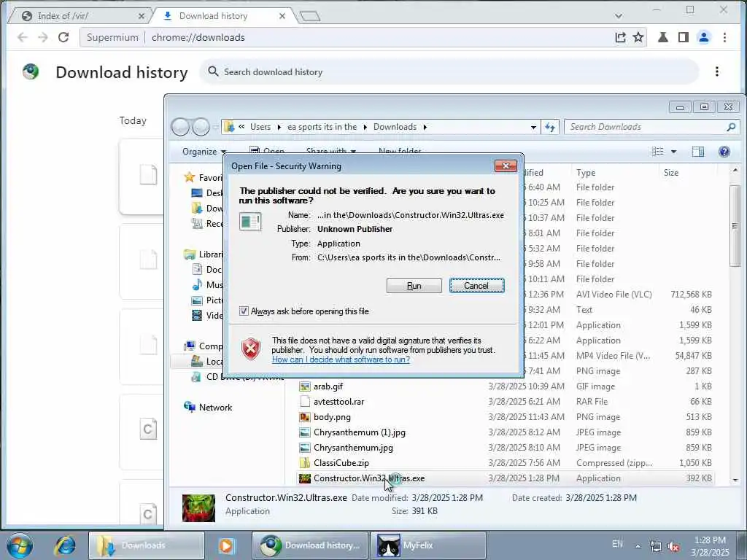Image resolution: width=747 pixels, height=560 pixels.
Task: Sort by the Type column header
Action: pos(586,172)
